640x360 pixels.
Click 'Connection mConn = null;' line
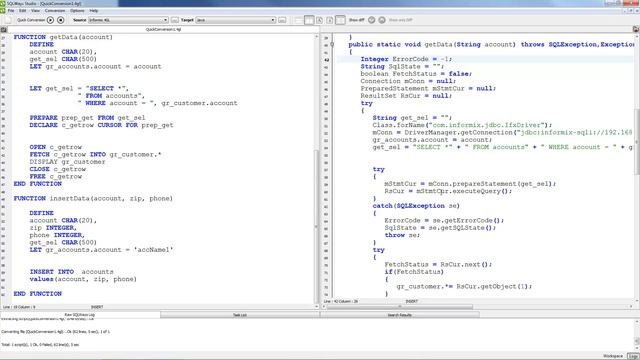(x=408, y=81)
